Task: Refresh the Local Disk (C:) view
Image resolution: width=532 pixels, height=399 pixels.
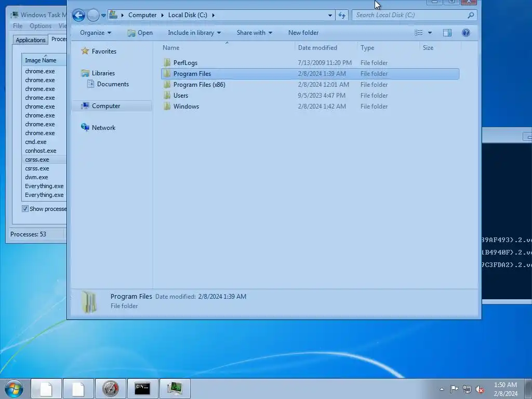Action: pyautogui.click(x=342, y=15)
